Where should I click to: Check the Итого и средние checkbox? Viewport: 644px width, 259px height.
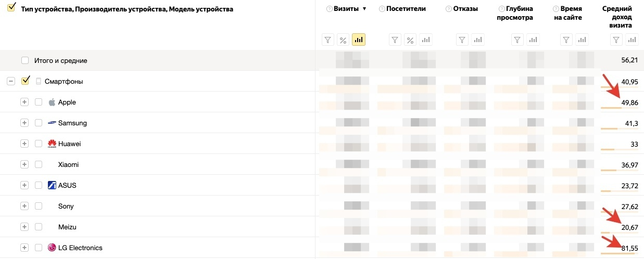click(25, 61)
